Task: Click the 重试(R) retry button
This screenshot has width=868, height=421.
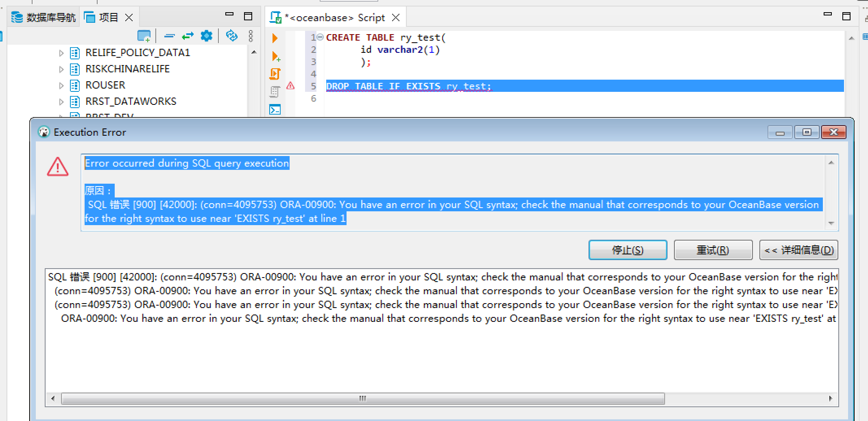Action: [x=713, y=250]
